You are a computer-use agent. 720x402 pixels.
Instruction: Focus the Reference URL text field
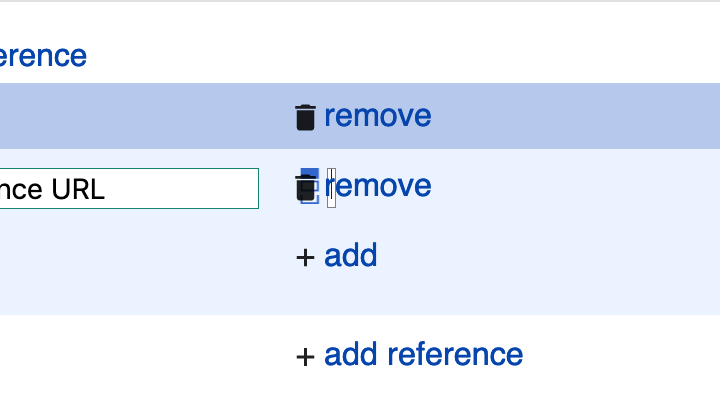coord(129,188)
